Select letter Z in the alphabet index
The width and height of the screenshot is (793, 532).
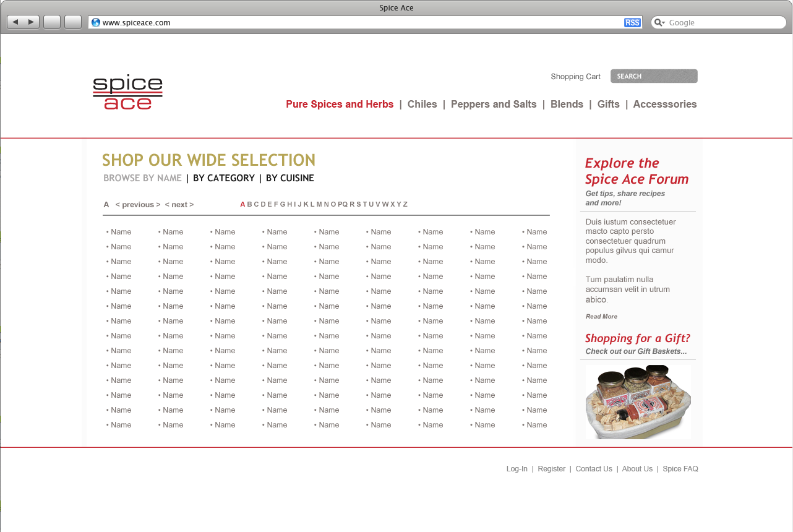(x=405, y=204)
